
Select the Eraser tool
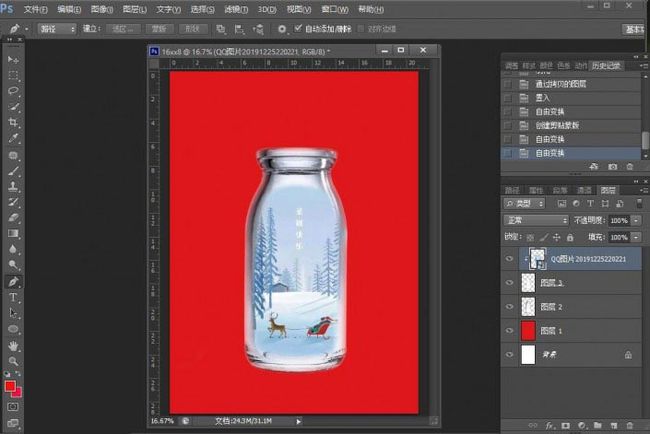coord(13,218)
